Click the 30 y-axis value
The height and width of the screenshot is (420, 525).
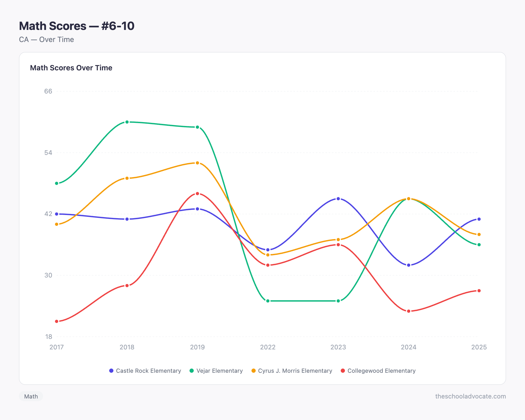click(x=48, y=275)
